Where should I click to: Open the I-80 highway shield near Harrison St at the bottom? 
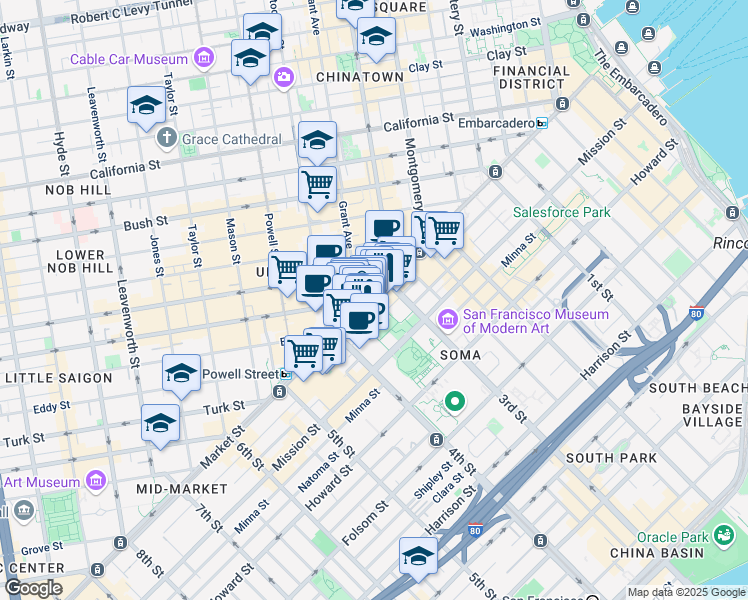pyautogui.click(x=475, y=530)
